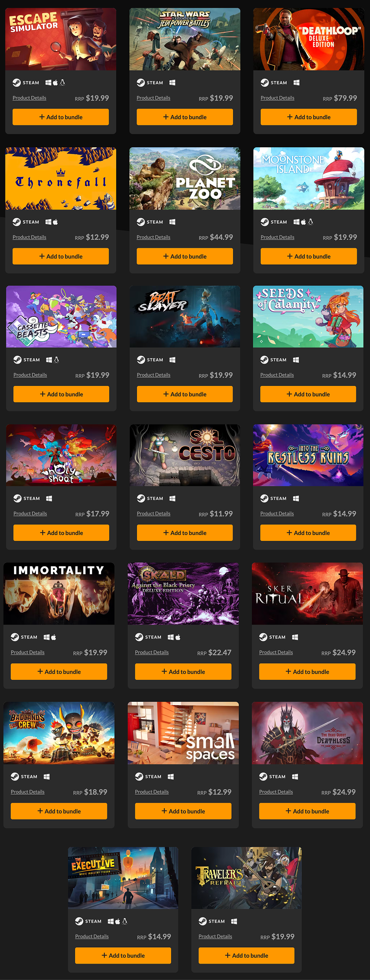This screenshot has width=370, height=980.
Task: Click the Steam logo under Traveler's Refrain
Action: click(x=203, y=921)
